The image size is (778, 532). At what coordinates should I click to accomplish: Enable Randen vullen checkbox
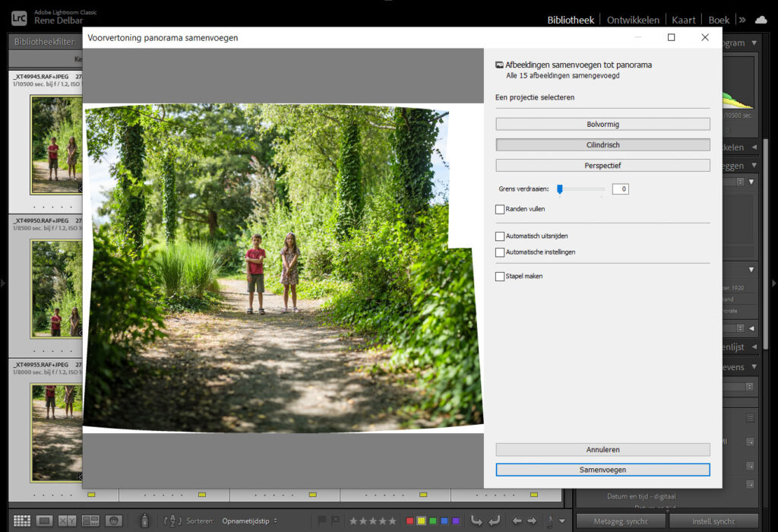tap(500, 210)
